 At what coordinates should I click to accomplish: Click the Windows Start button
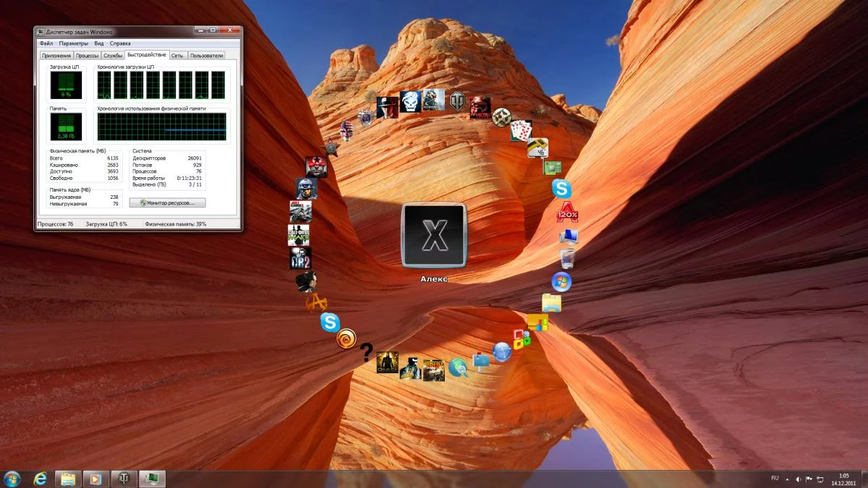12,479
